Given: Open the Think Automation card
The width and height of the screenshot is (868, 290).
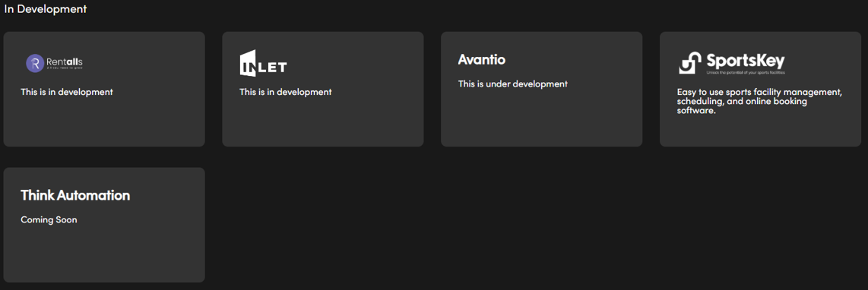Looking at the screenshot, I should [104, 225].
